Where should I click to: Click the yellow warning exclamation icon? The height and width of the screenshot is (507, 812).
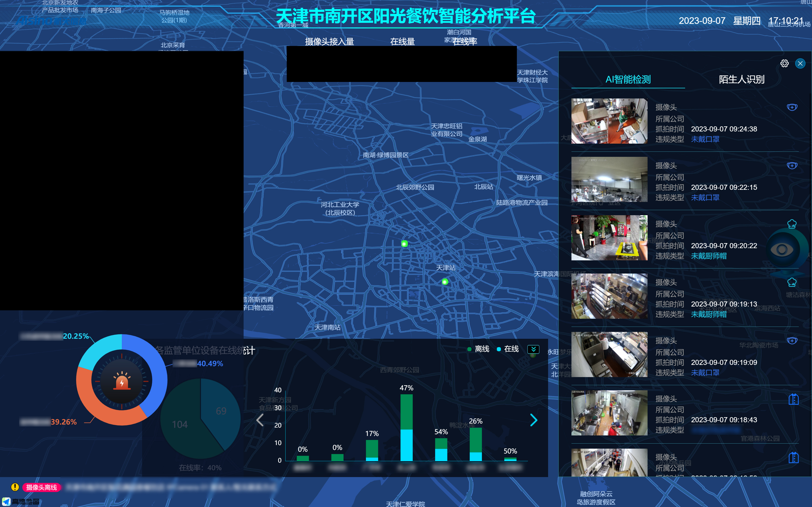[x=15, y=487]
